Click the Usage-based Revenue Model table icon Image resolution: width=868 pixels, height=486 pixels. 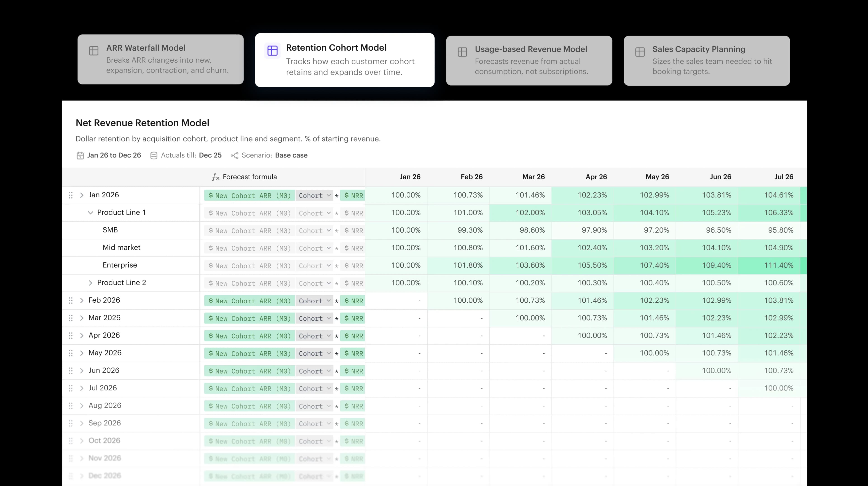point(462,52)
